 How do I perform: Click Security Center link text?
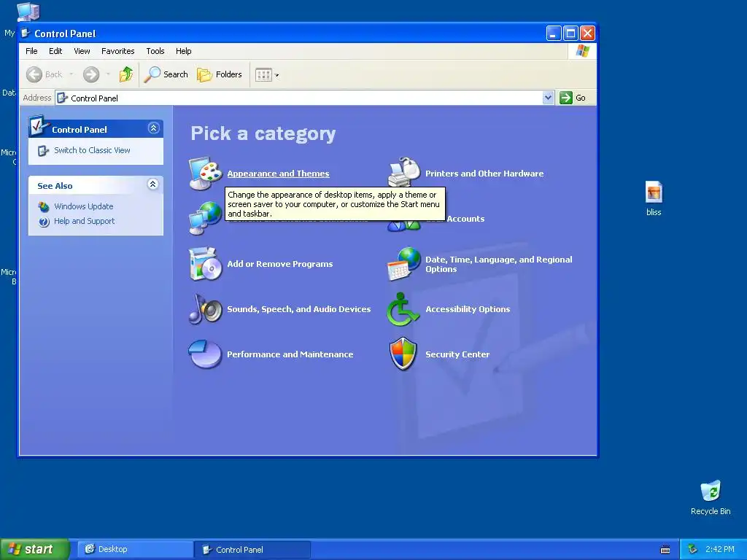point(457,354)
